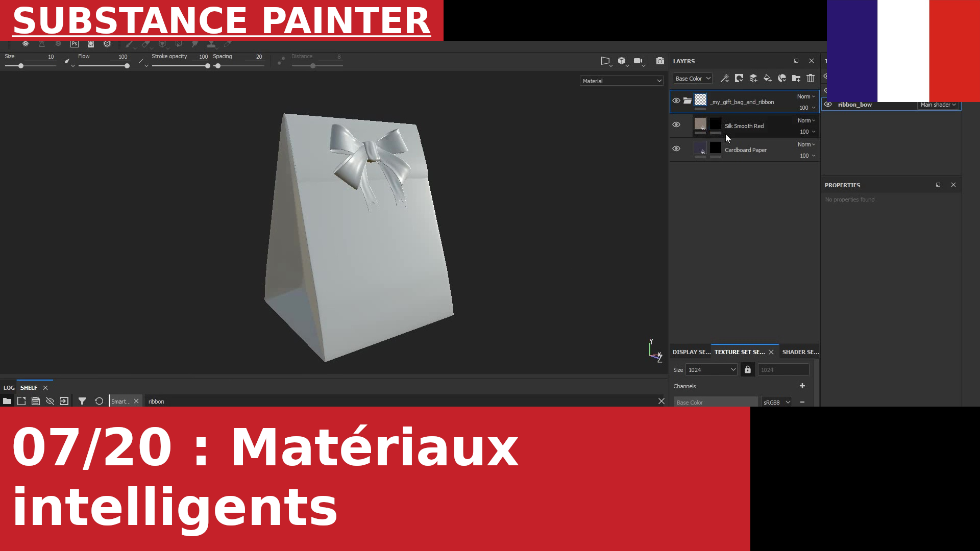Viewport: 980px width, 551px height.
Task: Select the TEXTURE SET SETTINGS tab
Action: (740, 352)
